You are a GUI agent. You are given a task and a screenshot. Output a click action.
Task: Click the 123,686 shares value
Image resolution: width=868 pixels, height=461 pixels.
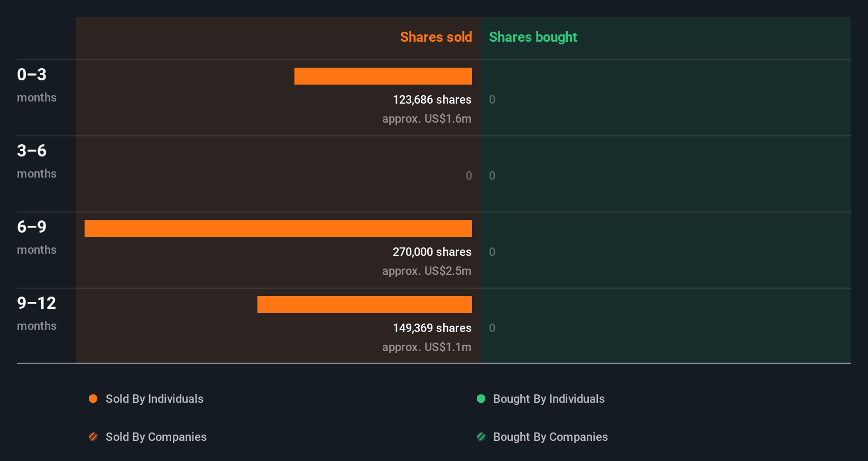tap(432, 99)
